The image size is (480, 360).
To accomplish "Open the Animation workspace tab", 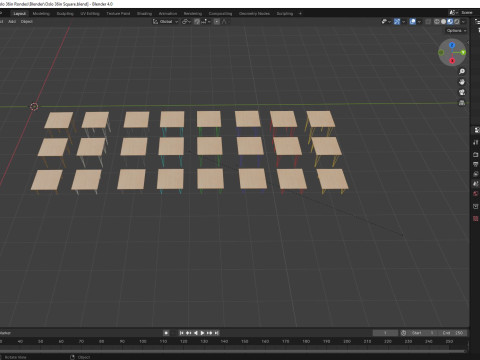I will pos(168,14).
